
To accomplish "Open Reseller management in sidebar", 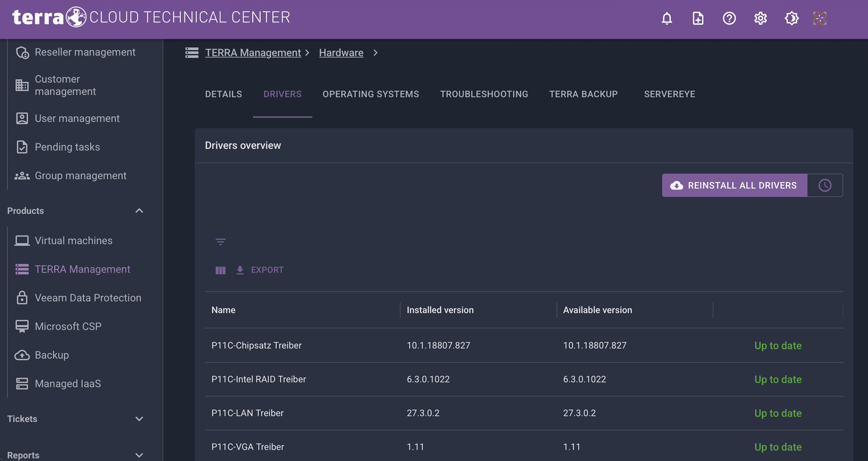I will 85,52.
